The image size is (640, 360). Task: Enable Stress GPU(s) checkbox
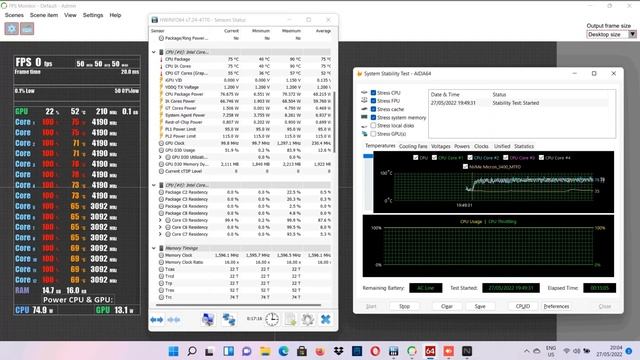coord(373,133)
